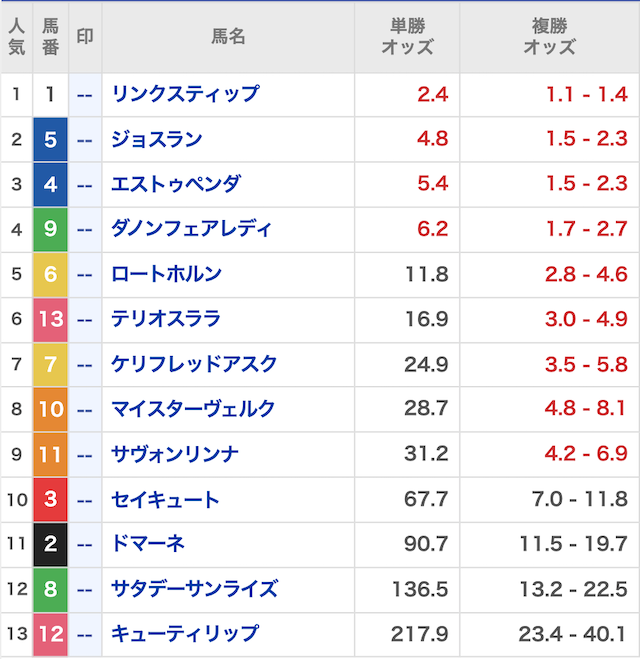Image resolution: width=640 pixels, height=659 pixels.
Task: Set mark for サタデーサンライズ row
Action: click(85, 589)
